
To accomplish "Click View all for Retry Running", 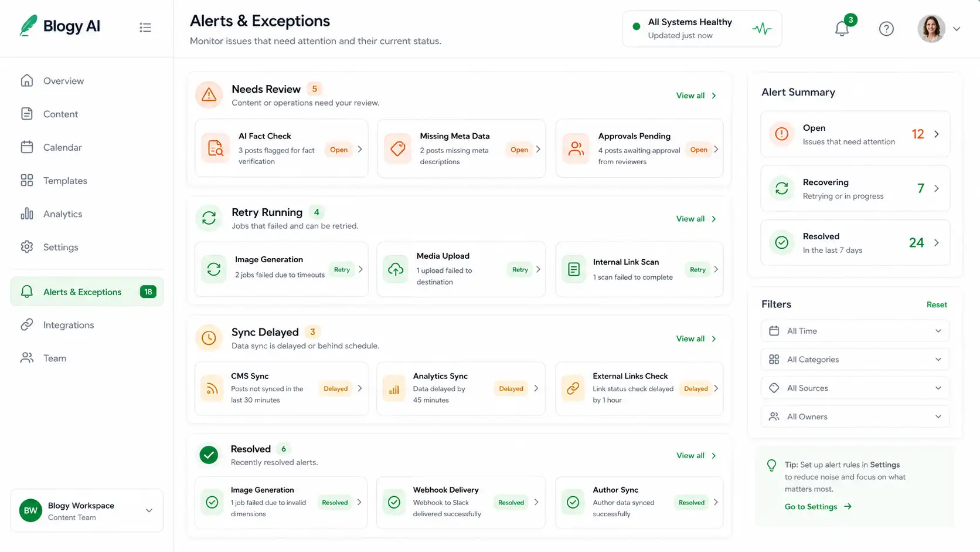I will coord(696,219).
